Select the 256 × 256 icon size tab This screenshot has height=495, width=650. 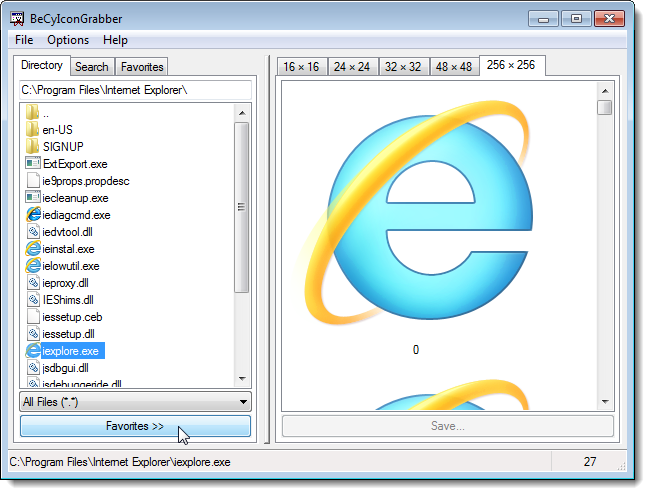512,66
